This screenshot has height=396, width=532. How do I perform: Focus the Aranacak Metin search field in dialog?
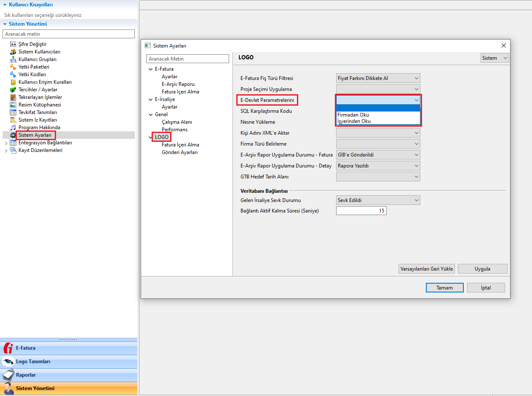187,59
